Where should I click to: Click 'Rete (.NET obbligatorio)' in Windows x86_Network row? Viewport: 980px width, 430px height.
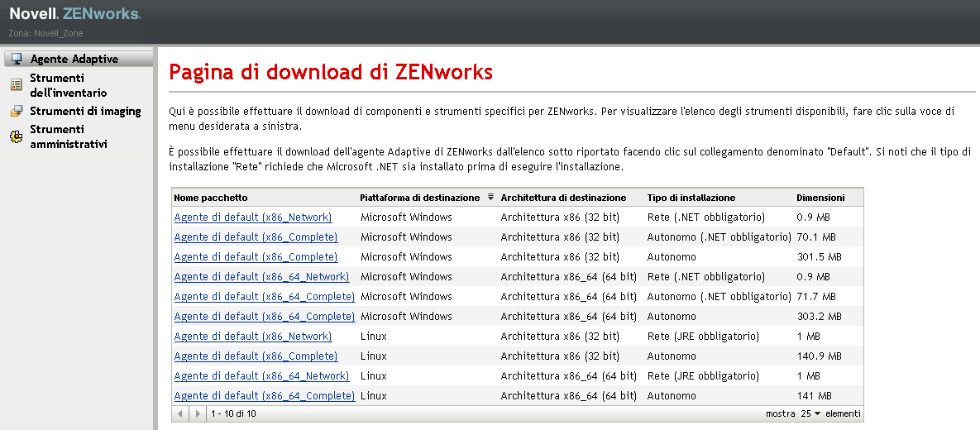coord(706,217)
